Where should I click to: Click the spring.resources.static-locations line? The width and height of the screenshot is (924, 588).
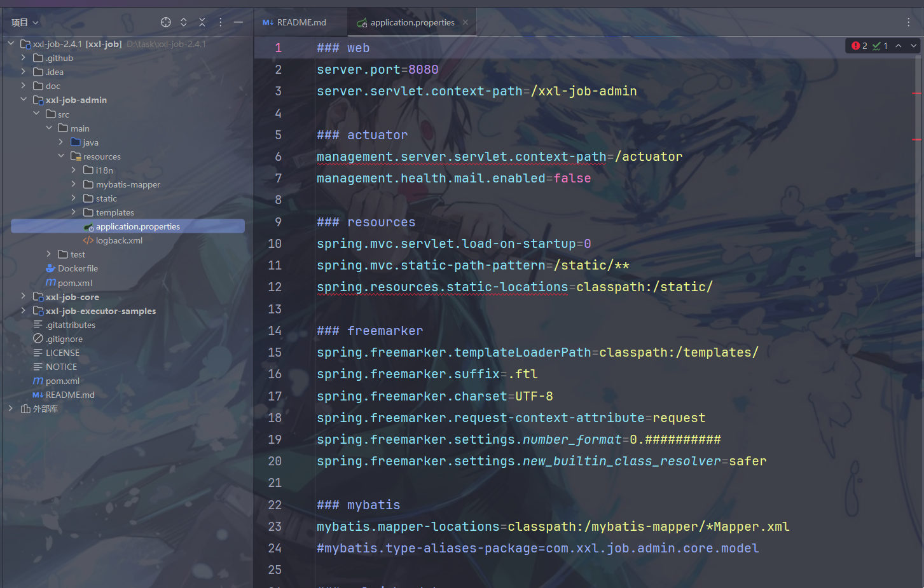pos(515,287)
